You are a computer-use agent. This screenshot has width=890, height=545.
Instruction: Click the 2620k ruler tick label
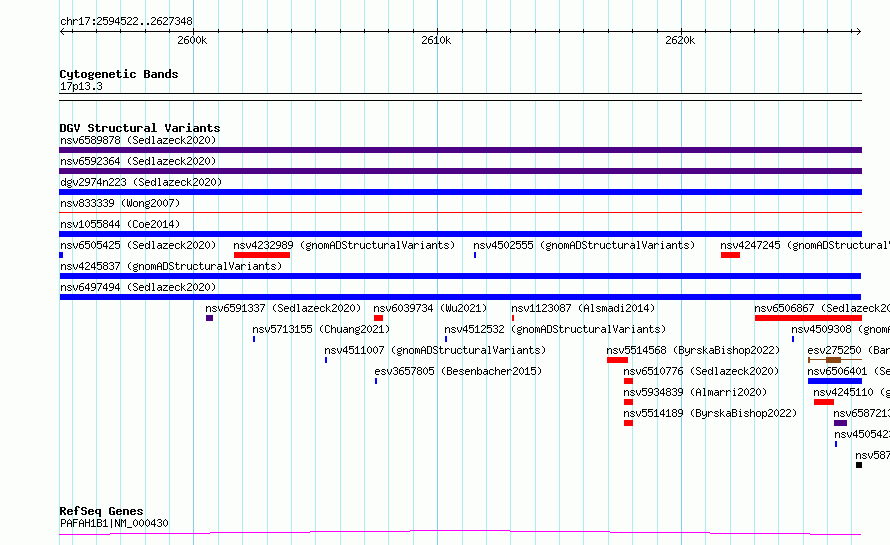click(x=681, y=40)
